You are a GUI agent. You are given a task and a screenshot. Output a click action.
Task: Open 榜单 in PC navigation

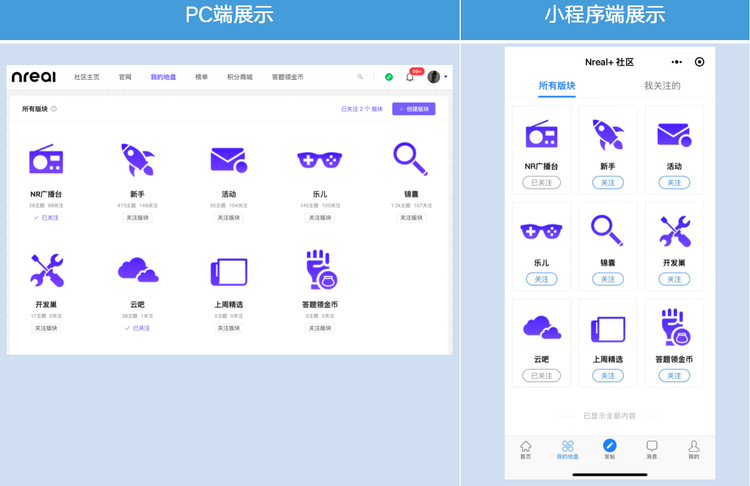point(201,77)
